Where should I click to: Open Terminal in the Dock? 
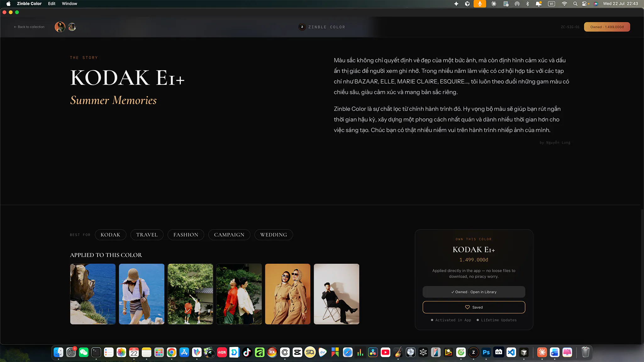96,353
